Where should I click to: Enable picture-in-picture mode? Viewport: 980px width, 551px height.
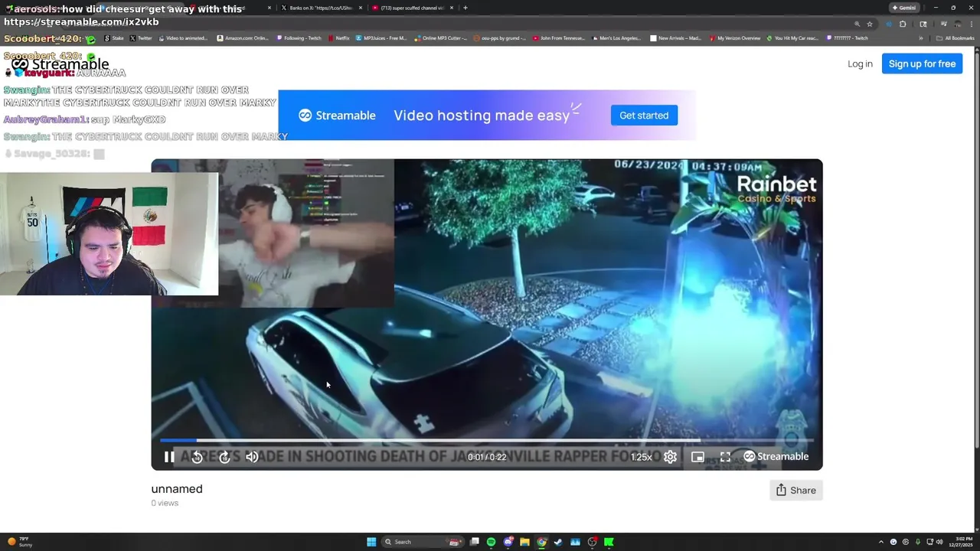[x=697, y=457]
